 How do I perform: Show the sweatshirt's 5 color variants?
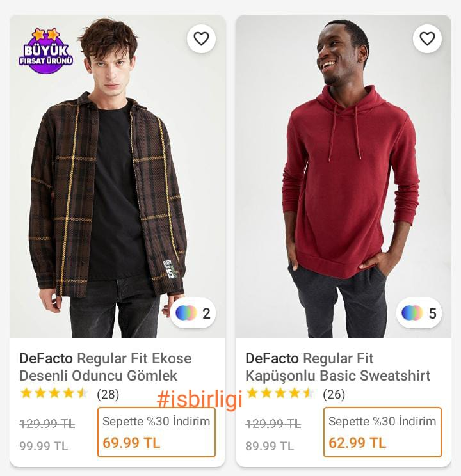(419, 313)
